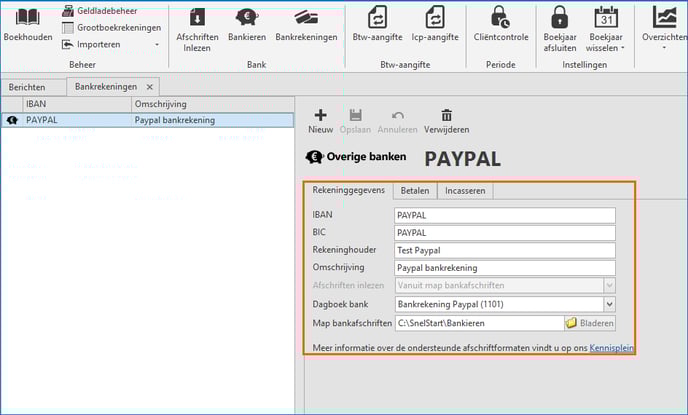
Task: Open the Boekhouden module
Action: point(28,25)
